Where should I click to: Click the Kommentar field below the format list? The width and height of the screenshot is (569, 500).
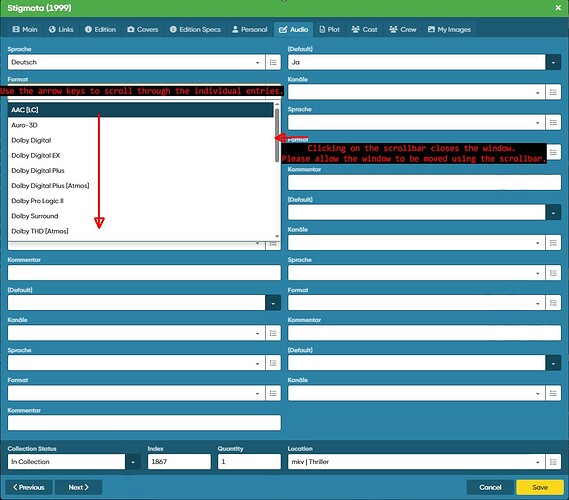click(x=144, y=273)
